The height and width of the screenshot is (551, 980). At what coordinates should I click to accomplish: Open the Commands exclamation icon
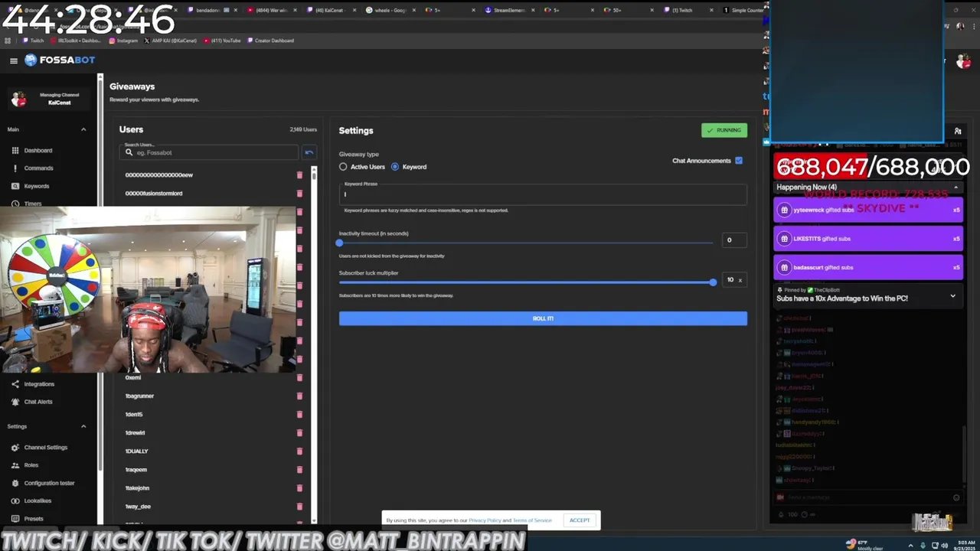tap(15, 168)
